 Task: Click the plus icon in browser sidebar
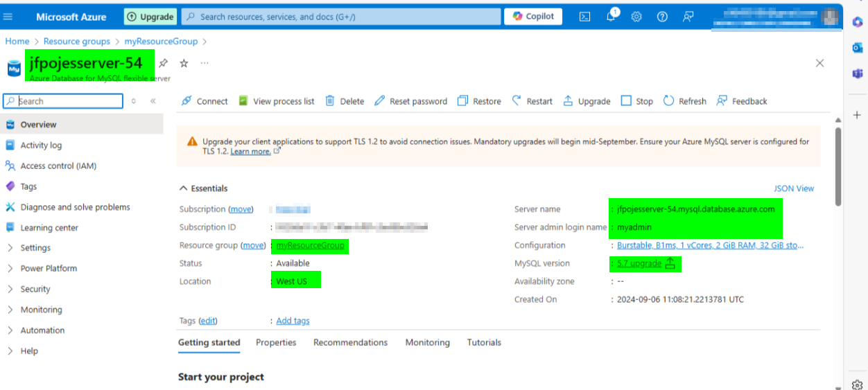[x=857, y=114]
